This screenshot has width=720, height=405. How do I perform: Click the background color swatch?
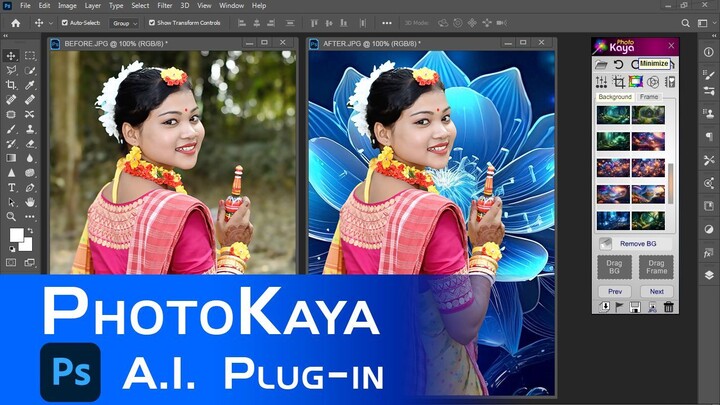26,245
